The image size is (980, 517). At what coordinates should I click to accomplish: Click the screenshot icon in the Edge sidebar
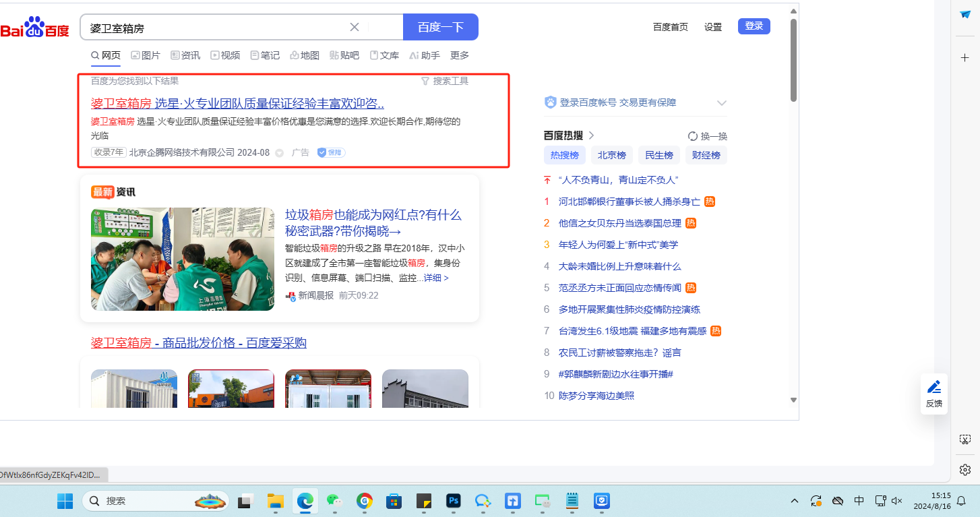coord(965,439)
